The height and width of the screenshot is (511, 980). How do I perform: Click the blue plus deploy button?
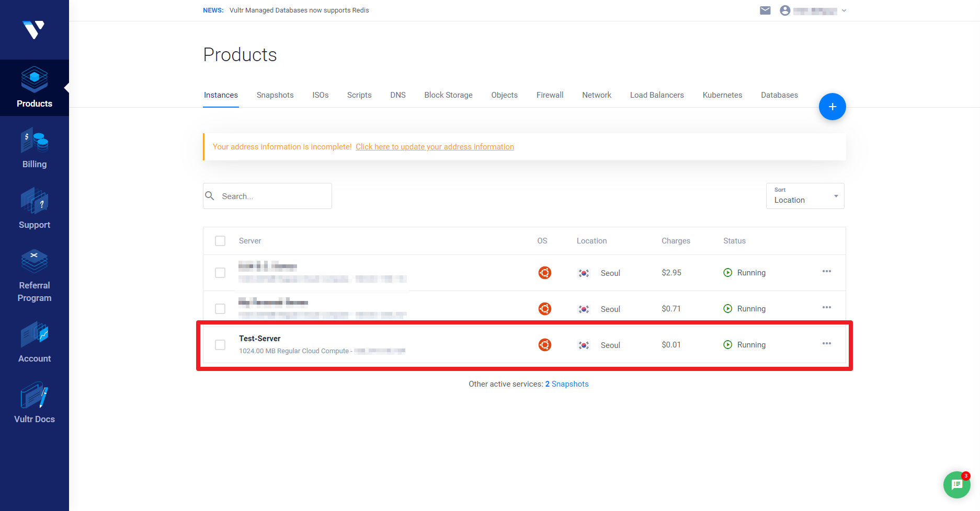click(x=833, y=107)
